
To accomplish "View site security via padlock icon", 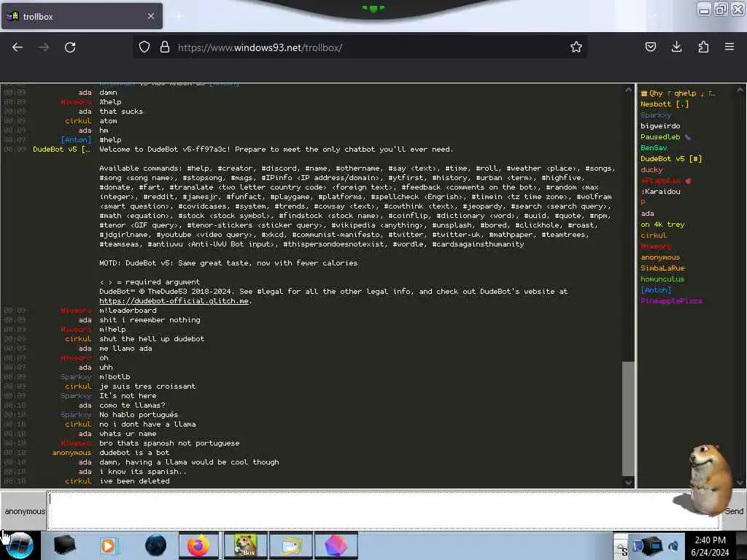I will point(165,47).
